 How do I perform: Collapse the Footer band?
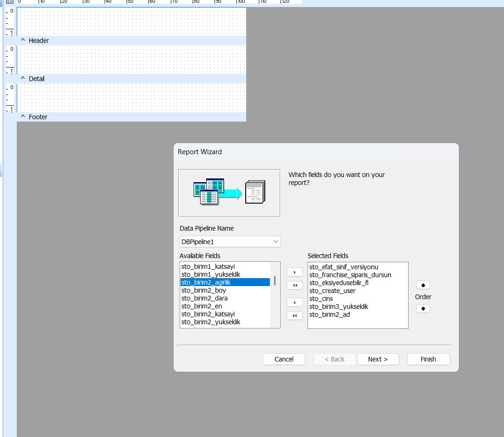click(x=23, y=117)
